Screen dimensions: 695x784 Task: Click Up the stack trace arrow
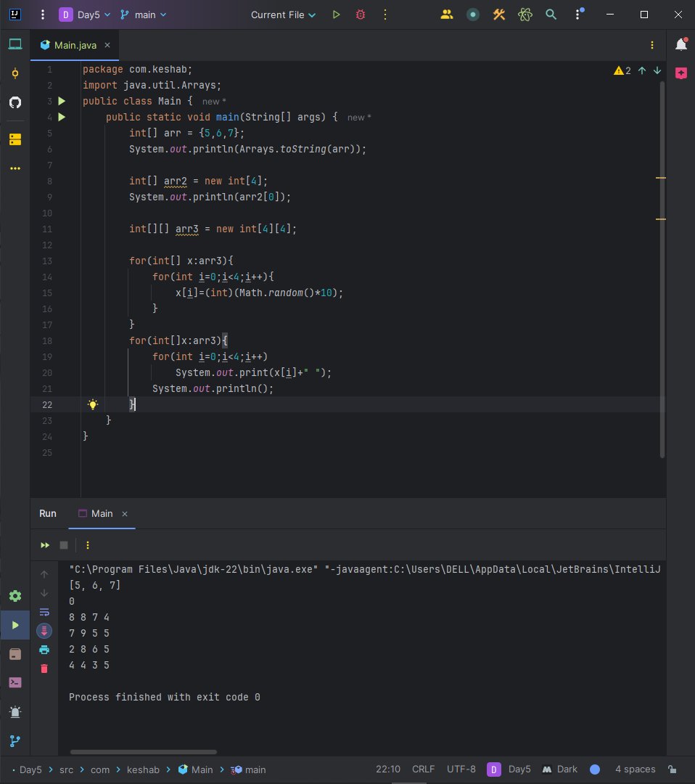(44, 574)
